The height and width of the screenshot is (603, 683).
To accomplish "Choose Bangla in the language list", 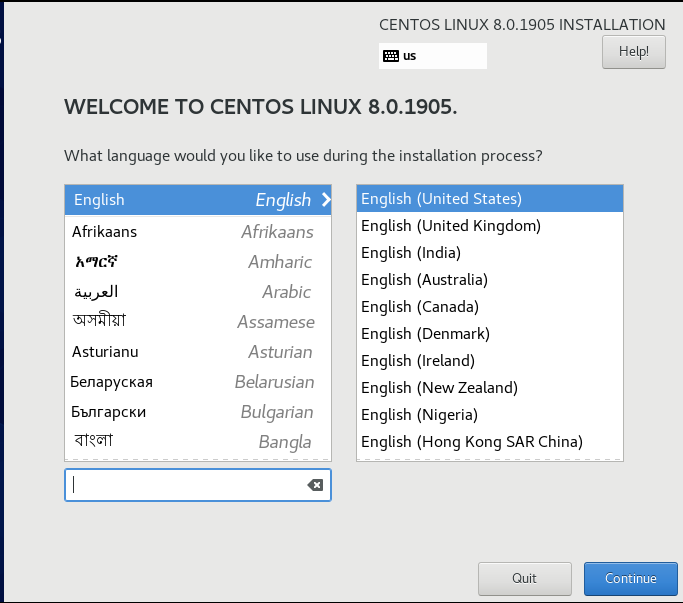I will click(198, 442).
